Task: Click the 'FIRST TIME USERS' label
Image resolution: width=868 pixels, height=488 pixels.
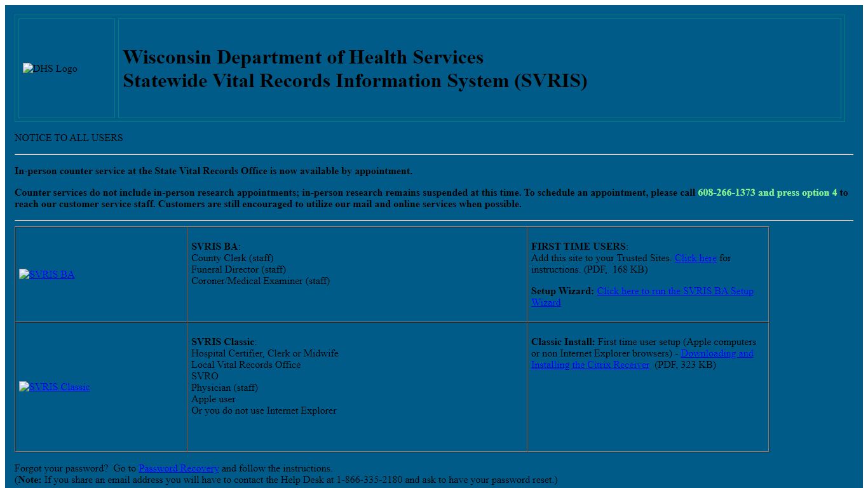Action: (x=579, y=247)
